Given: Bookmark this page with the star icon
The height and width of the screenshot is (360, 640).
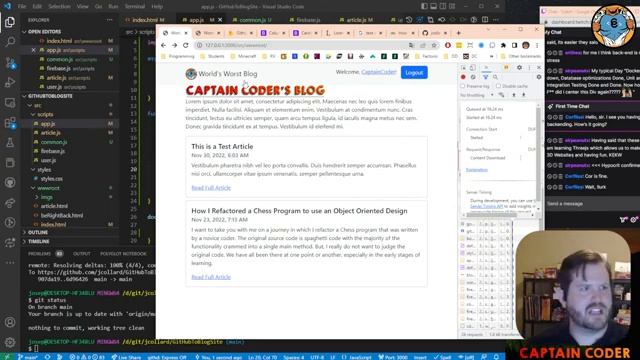Looking at the screenshot, I should [434, 45].
